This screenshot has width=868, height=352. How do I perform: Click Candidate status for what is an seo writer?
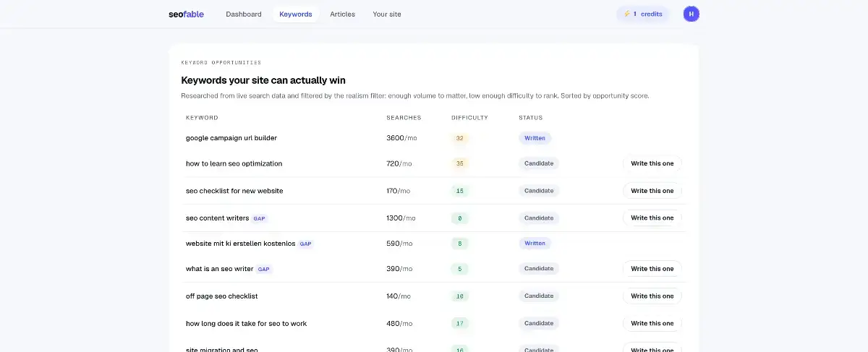tap(539, 269)
